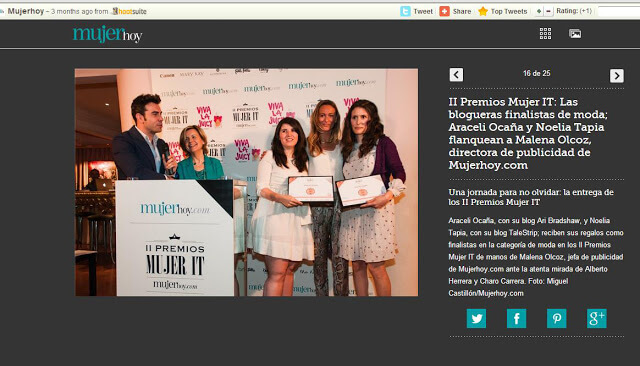The width and height of the screenshot is (640, 366).
Task: Click the Top Tweets label
Action: tap(509, 11)
